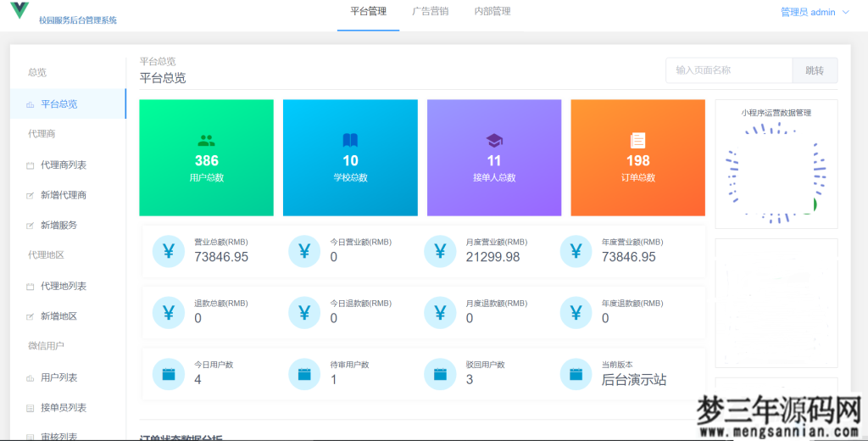The width and height of the screenshot is (868, 441).
Task: Click the 代理商 sidebar group heading
Action: click(42, 134)
